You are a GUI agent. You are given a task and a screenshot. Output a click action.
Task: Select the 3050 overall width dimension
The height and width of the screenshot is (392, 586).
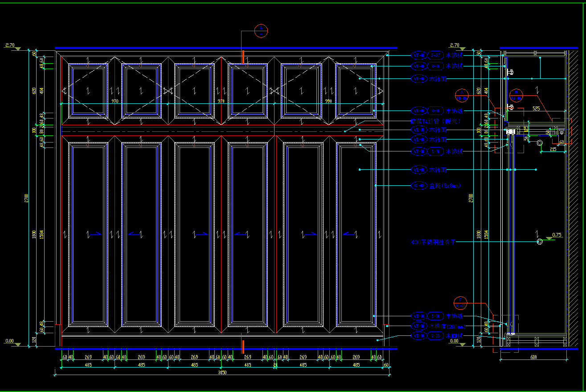(221, 372)
